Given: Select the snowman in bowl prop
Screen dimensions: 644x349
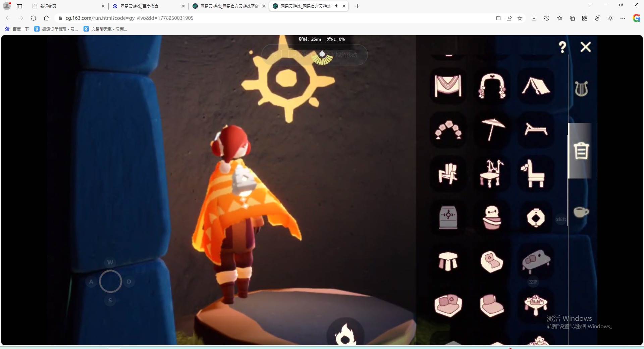Looking at the screenshot, I should click(x=492, y=217).
